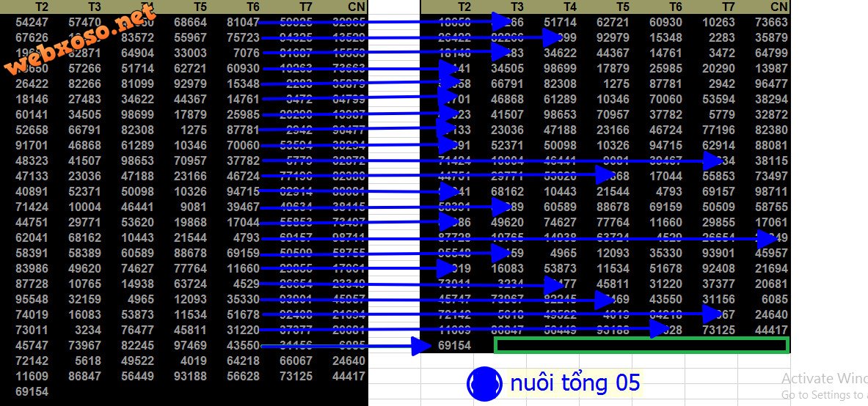This screenshot has height=406, width=868.
Task: Click the cell containing 57470
Action: point(84,23)
